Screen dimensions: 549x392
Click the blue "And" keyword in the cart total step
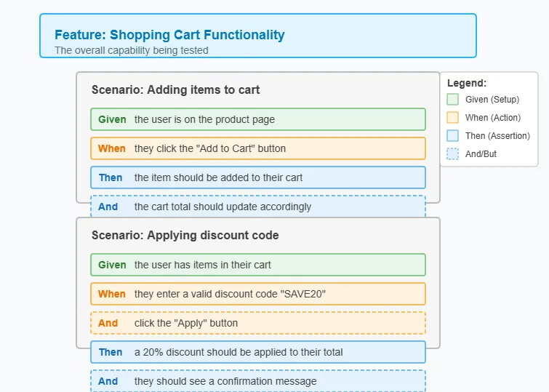108,207
